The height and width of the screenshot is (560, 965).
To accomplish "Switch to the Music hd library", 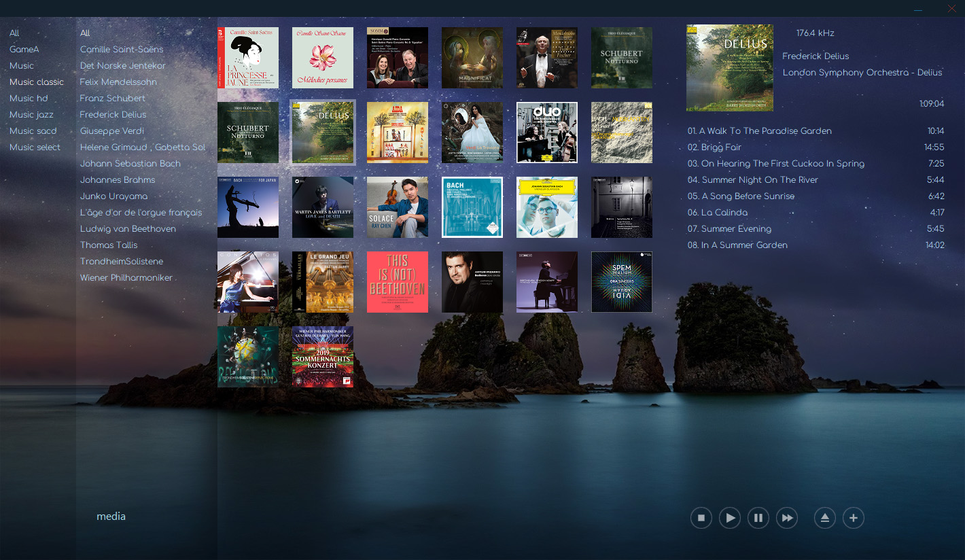I will [x=29, y=99].
